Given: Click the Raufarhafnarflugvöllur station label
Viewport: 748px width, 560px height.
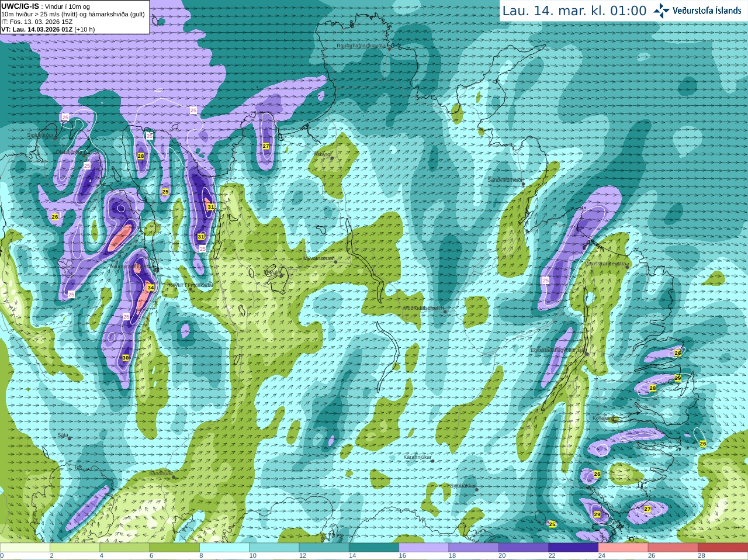Looking at the screenshot, I should pos(362,46).
